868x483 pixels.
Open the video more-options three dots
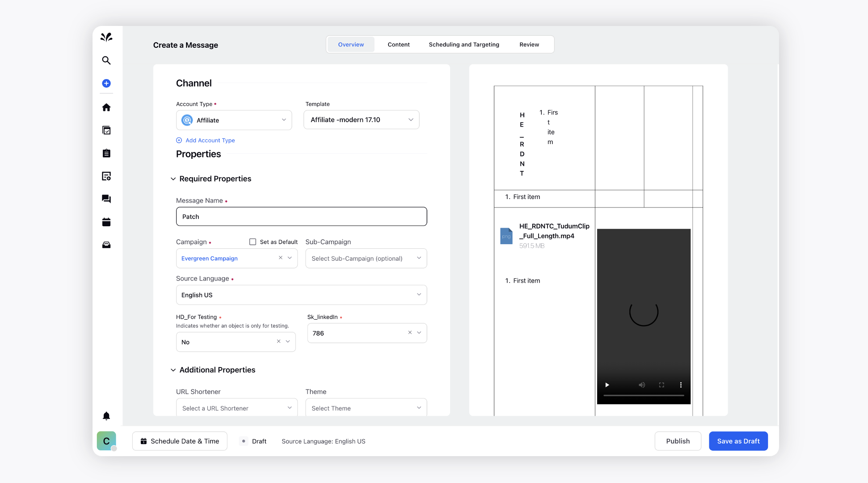[681, 385]
